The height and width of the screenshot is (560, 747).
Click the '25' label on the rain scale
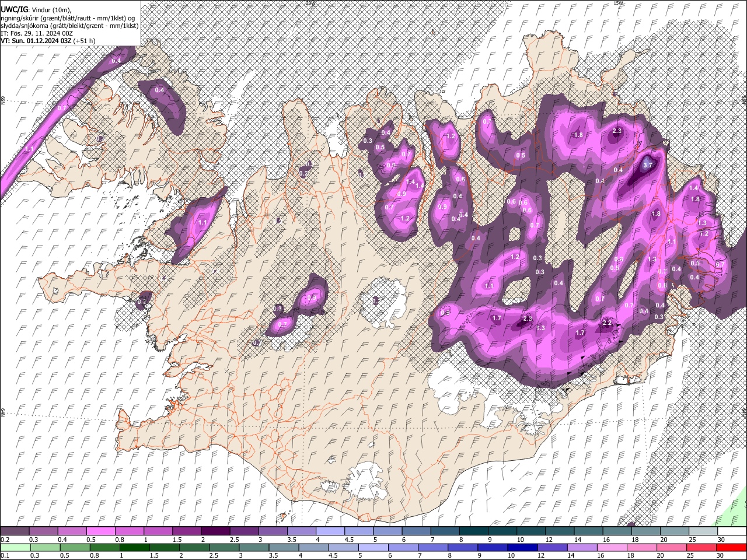click(691, 556)
